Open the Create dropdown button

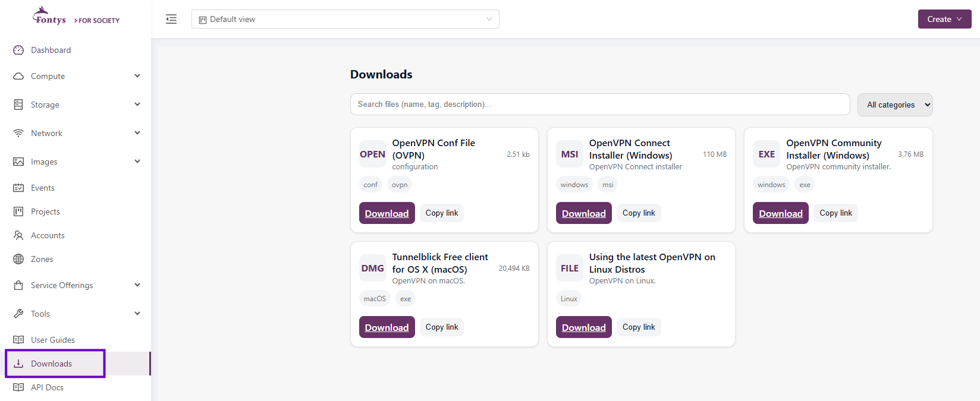coord(944,19)
